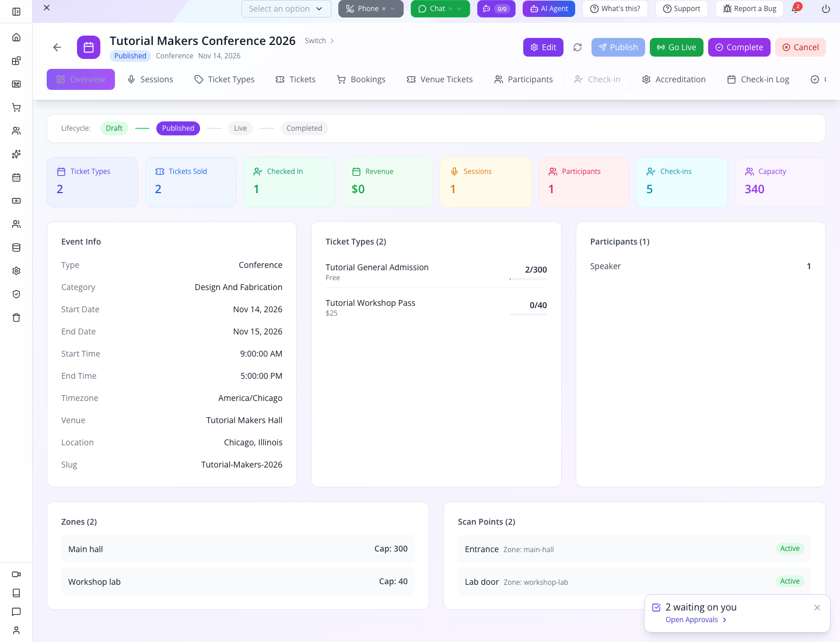Open the 'Select an option' dropdown
Image resolution: width=840 pixels, height=642 pixels.
pyautogui.click(x=286, y=9)
